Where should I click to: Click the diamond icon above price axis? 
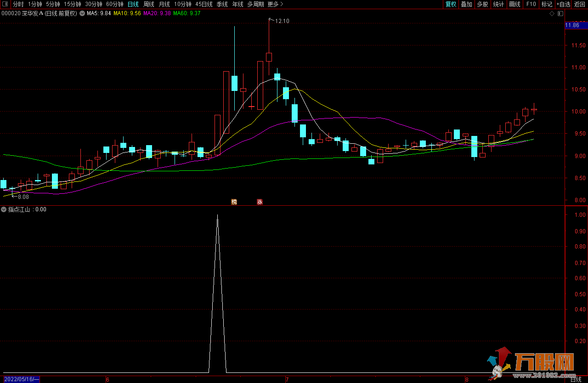coord(552,13)
